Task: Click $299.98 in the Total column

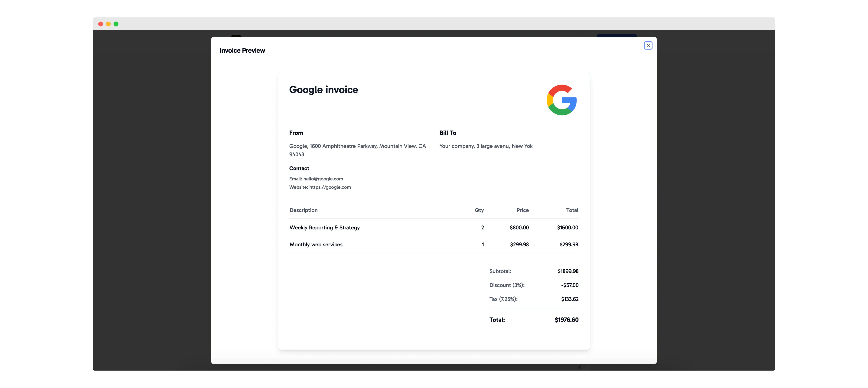Action: pos(569,245)
